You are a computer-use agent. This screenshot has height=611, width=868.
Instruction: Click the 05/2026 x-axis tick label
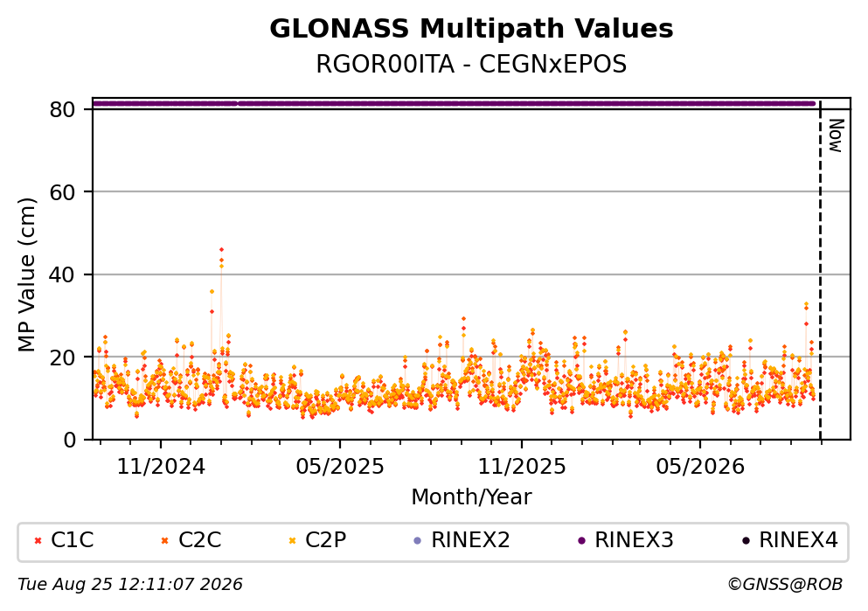700,467
